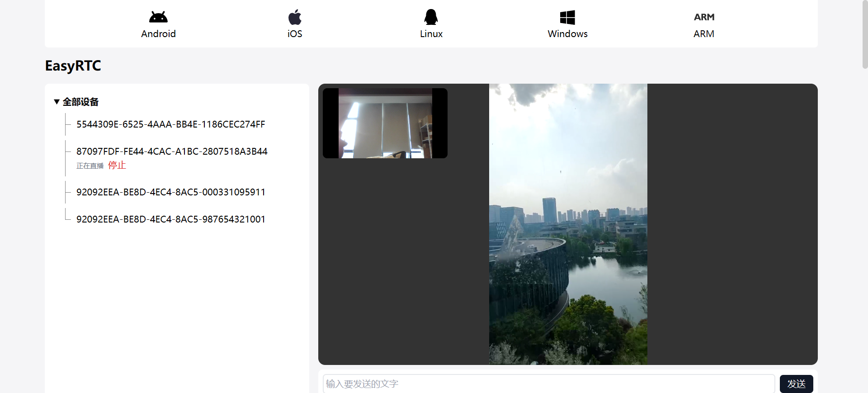868x393 pixels.
Task: Select the 全部设备 tree heading
Action: (80, 102)
